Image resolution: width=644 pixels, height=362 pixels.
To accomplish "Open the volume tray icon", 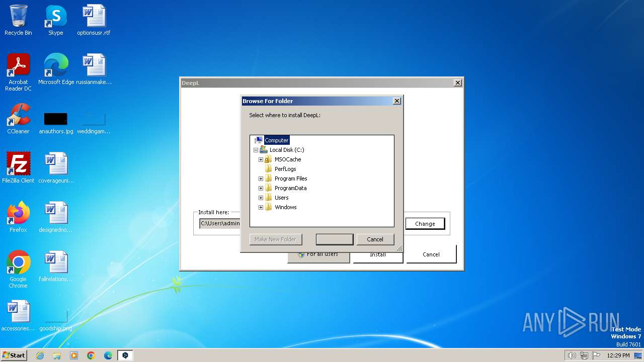I will (x=572, y=355).
